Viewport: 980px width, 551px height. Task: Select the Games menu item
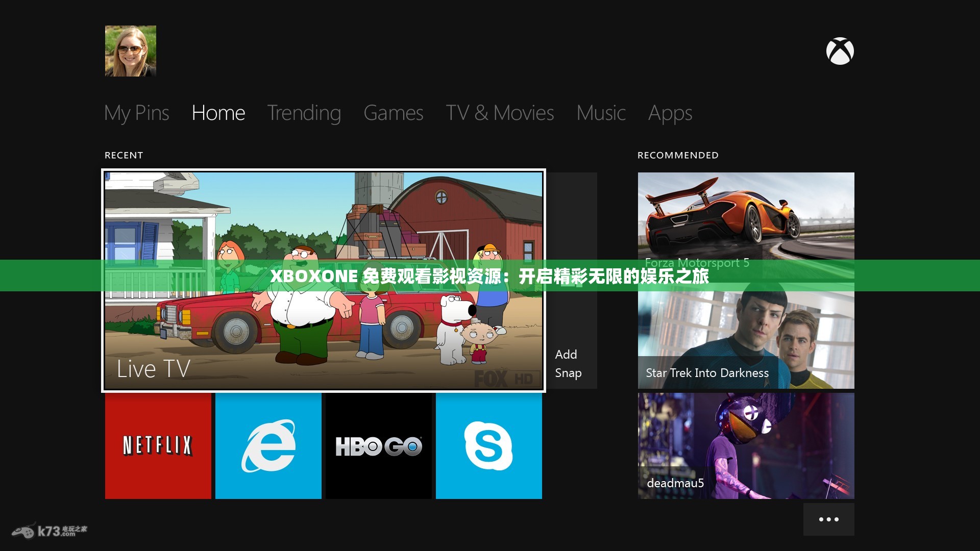pyautogui.click(x=393, y=112)
